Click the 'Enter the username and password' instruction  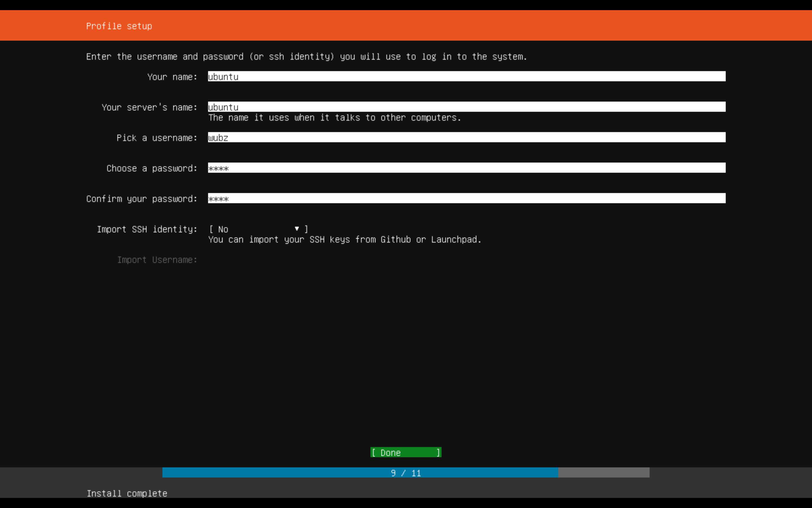click(307, 57)
